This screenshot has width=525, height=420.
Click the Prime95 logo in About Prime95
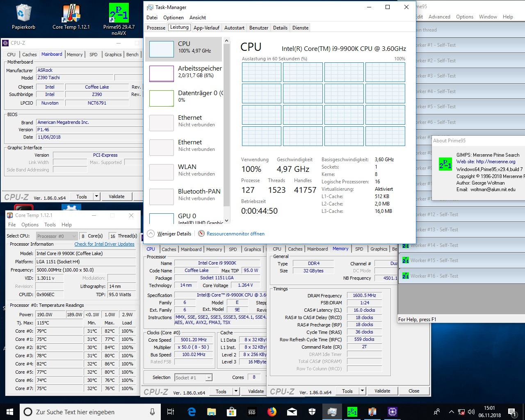tap(445, 164)
